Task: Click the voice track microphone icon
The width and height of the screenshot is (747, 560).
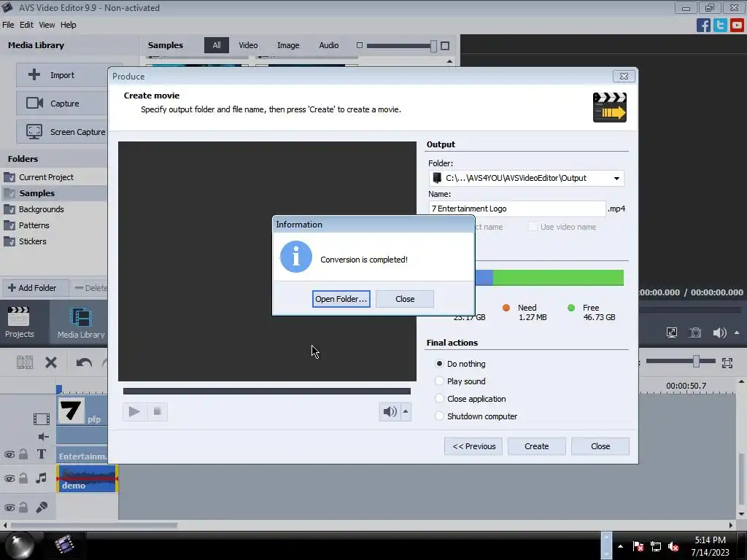Action: click(x=42, y=507)
